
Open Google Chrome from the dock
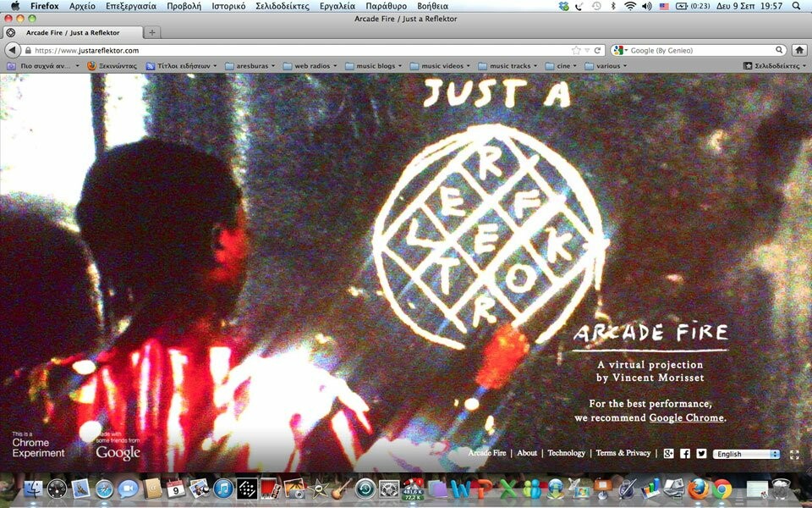click(721, 489)
